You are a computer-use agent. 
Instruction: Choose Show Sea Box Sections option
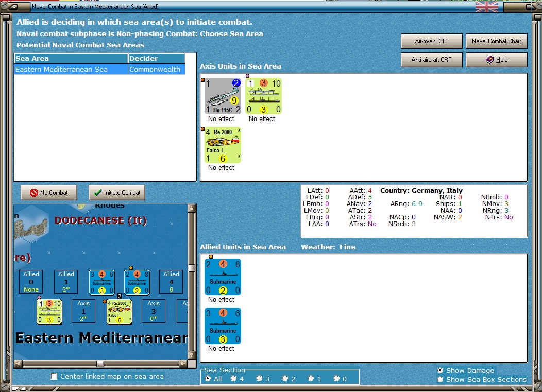(x=440, y=379)
